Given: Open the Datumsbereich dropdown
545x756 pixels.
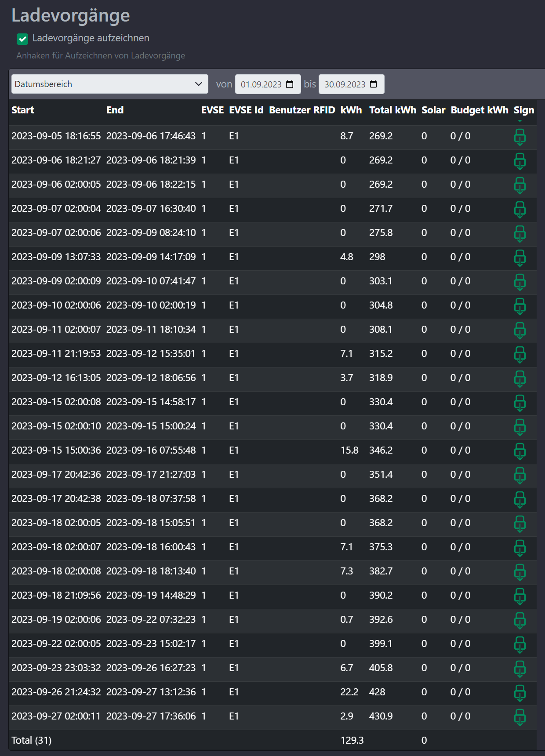Looking at the screenshot, I should click(x=109, y=84).
